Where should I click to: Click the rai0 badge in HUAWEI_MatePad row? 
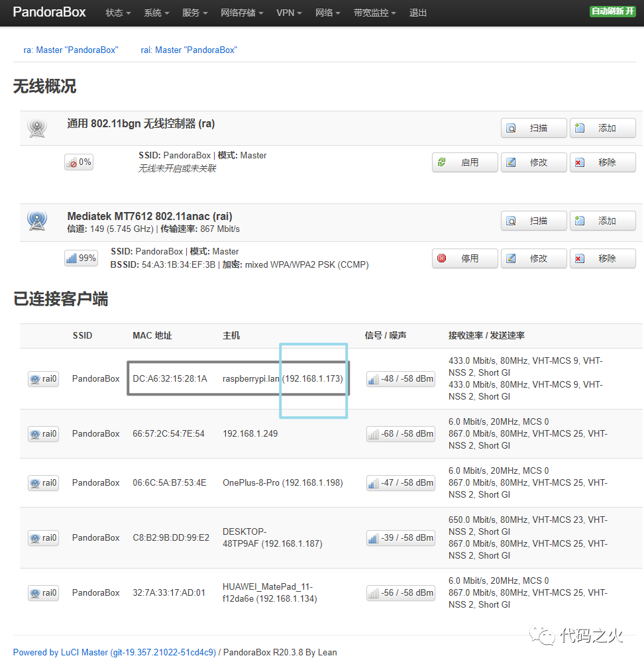click(43, 593)
